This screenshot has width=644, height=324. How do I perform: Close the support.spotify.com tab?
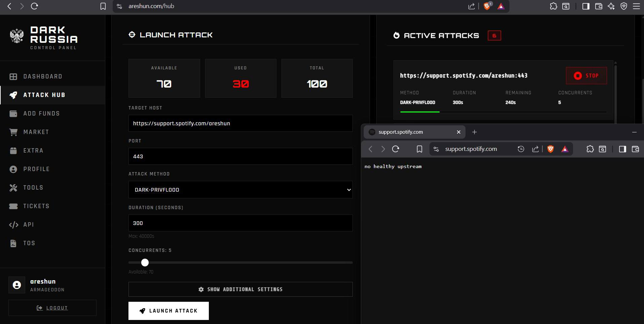point(458,132)
